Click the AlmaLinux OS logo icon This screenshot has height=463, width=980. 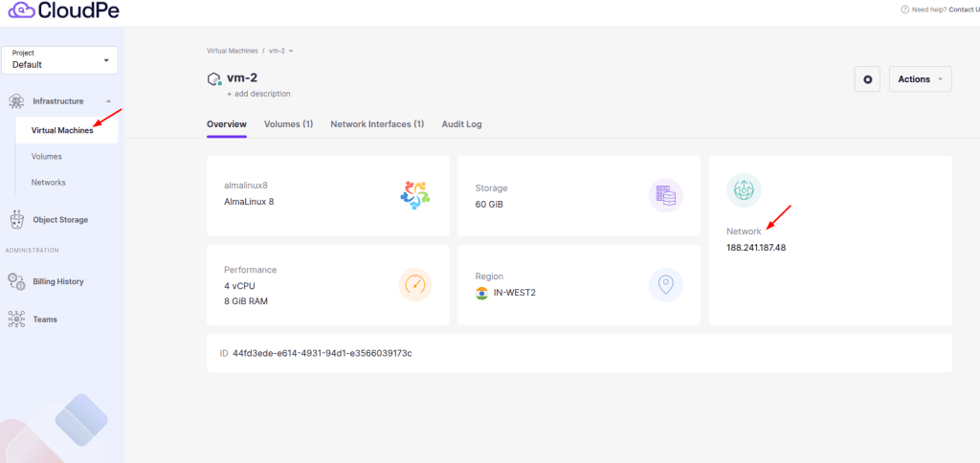pos(414,195)
